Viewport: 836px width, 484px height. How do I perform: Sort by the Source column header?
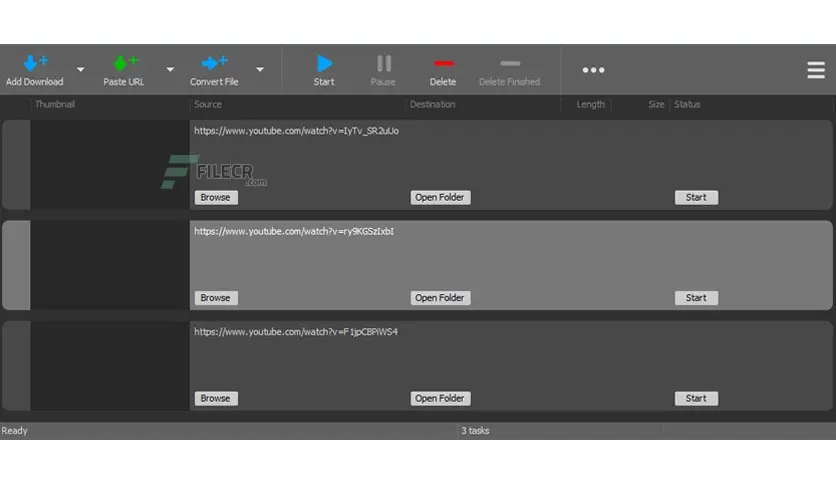[x=208, y=104]
